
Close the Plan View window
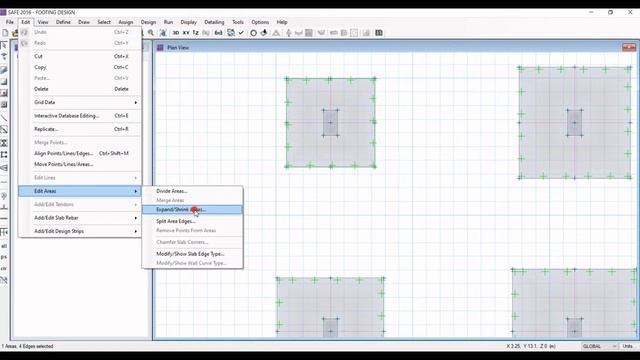(x=629, y=47)
